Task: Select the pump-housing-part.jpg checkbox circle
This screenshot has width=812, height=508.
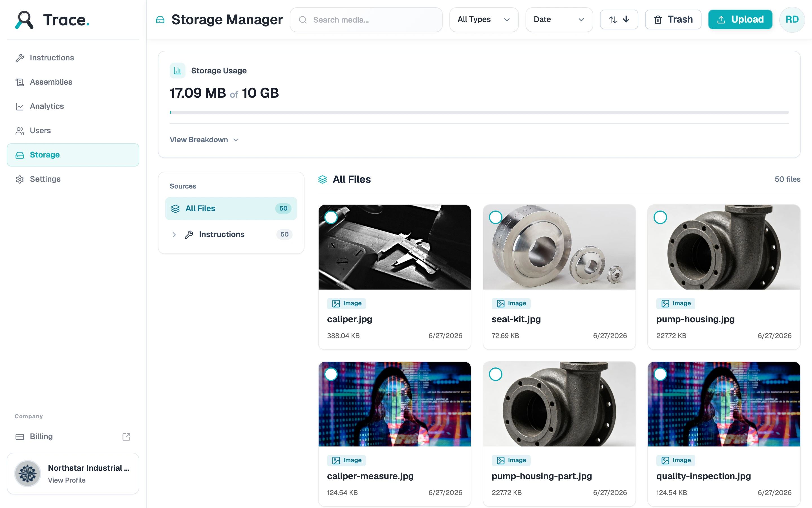Action: click(496, 374)
